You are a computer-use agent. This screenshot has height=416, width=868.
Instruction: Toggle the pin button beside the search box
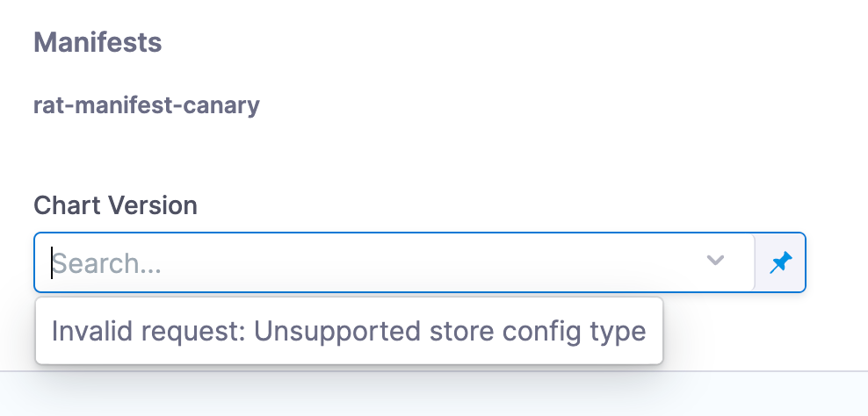coord(780,262)
